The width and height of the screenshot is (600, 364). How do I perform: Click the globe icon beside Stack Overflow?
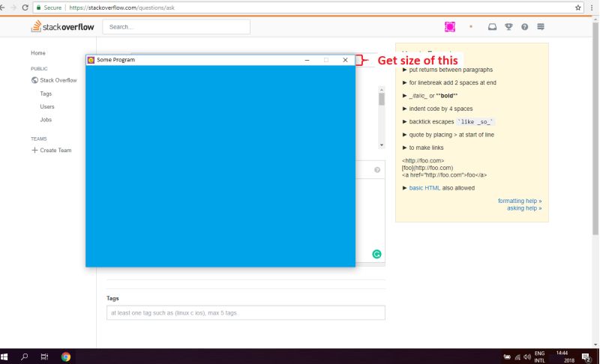[x=34, y=80]
